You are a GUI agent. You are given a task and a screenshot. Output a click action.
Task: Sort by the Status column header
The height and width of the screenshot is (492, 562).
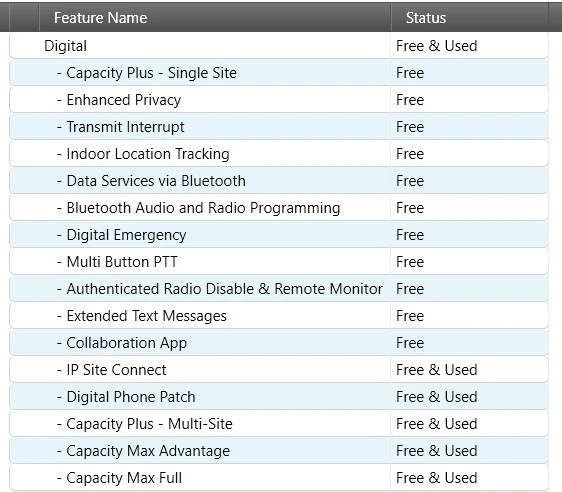pyautogui.click(x=470, y=18)
